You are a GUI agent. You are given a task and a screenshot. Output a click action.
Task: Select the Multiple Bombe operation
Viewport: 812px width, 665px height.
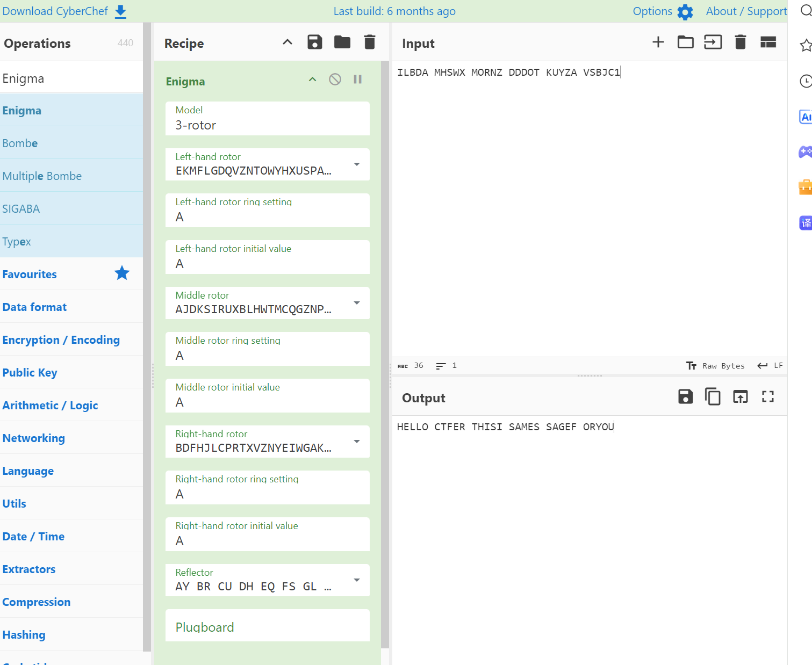(x=71, y=176)
